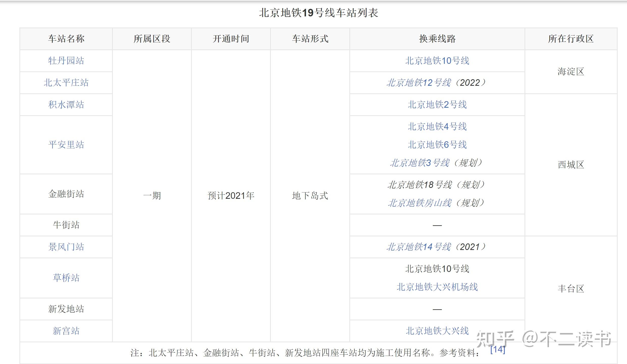This screenshot has width=627, height=364.
Task: Follow the 北京地铁3号线 planned link
Action: coord(420,163)
